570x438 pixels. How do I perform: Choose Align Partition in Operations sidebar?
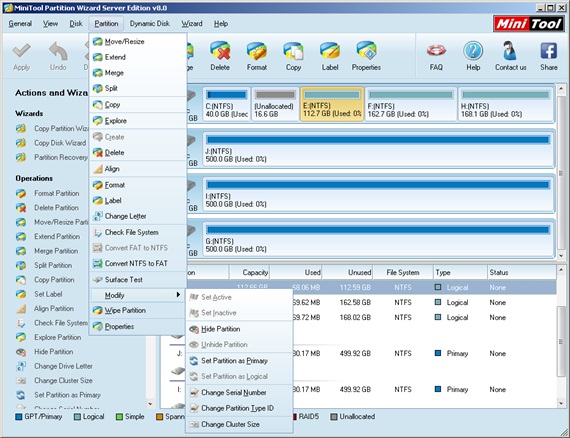(x=54, y=309)
